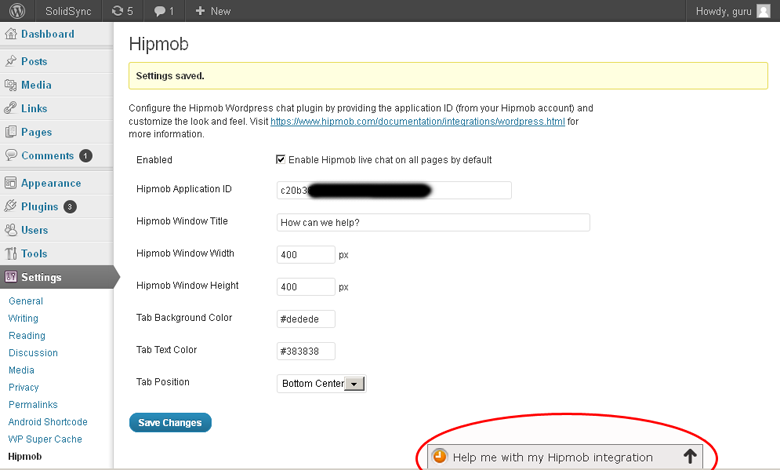Open the Appearance menu
The width and height of the screenshot is (780, 470).
[x=51, y=183]
